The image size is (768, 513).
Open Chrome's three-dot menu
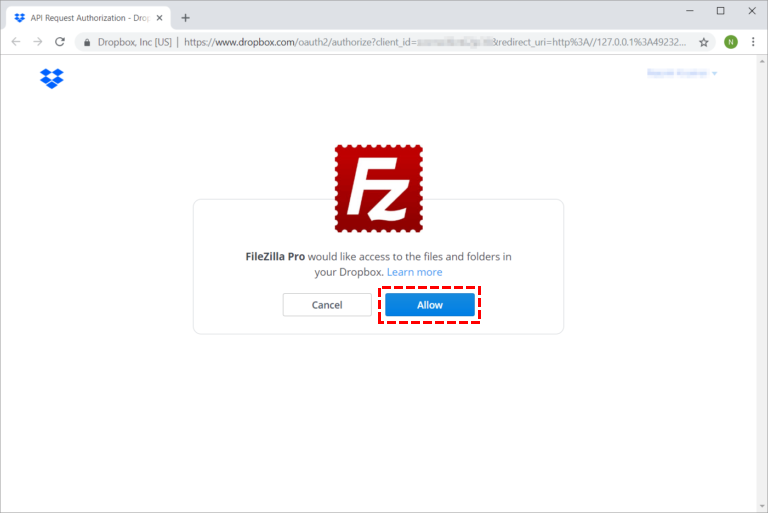(x=753, y=42)
